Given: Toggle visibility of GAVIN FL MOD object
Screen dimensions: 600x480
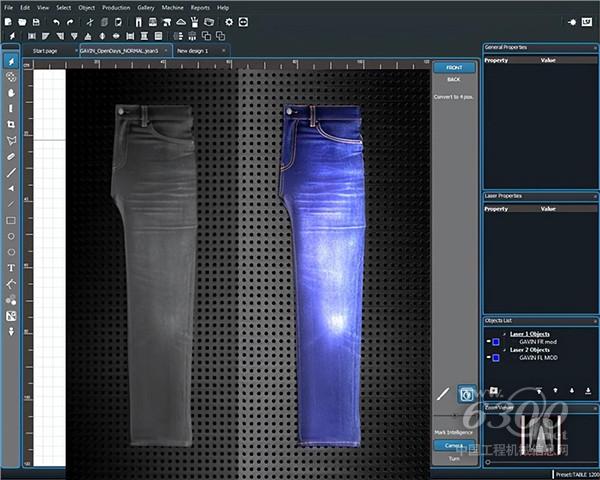Looking at the screenshot, I should coord(489,357).
